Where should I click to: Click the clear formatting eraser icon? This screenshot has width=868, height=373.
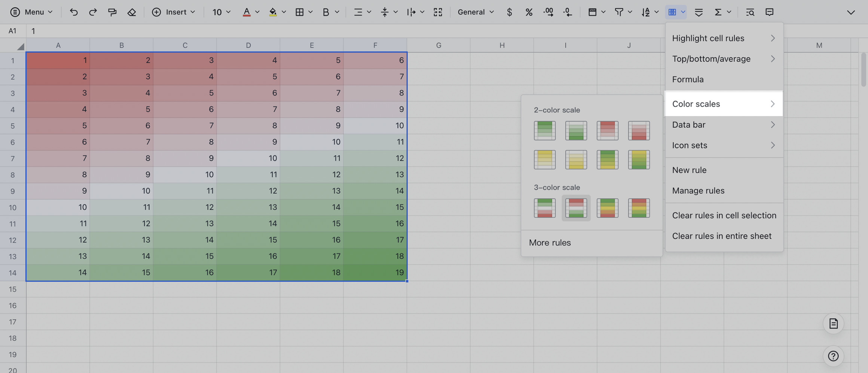132,12
